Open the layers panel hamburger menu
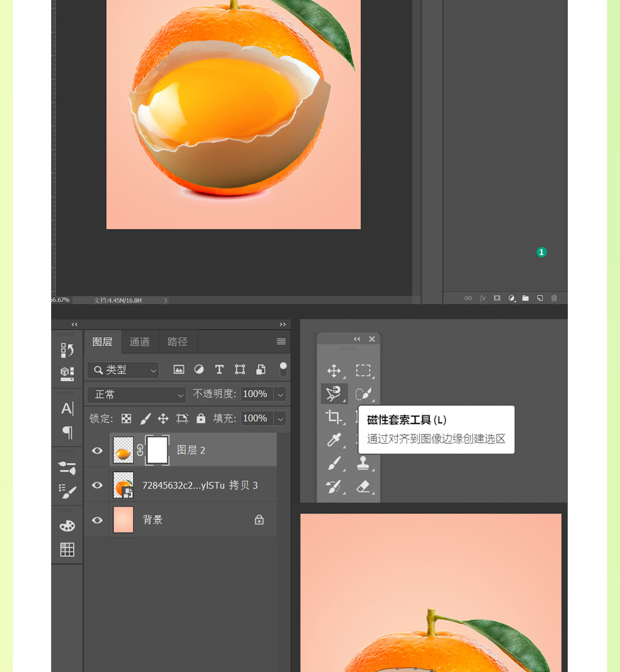Screen dimensions: 620x672 pos(281,342)
